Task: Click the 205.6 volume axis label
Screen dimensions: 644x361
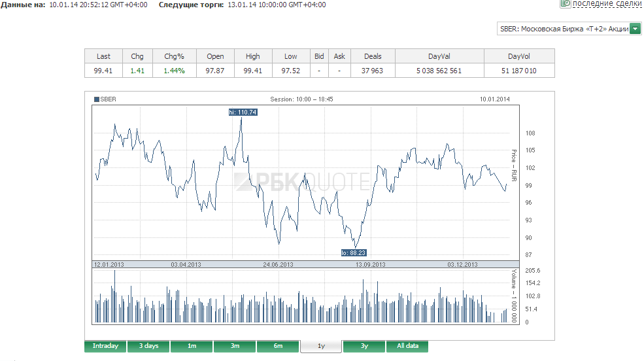Action: [533, 271]
